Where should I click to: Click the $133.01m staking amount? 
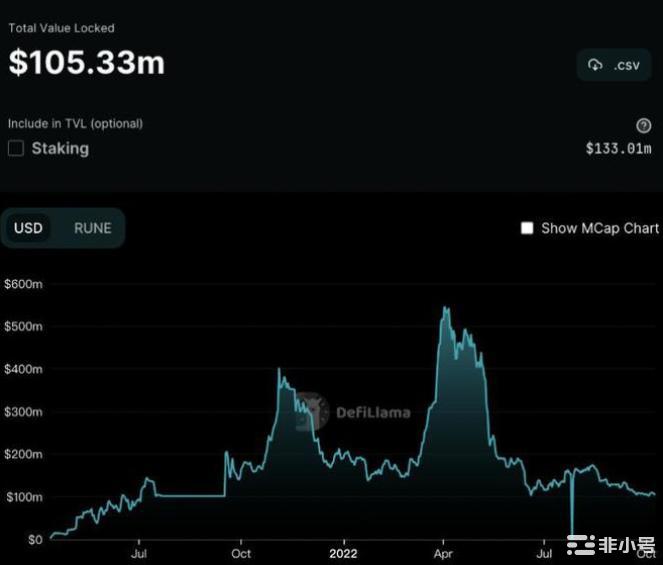618,149
